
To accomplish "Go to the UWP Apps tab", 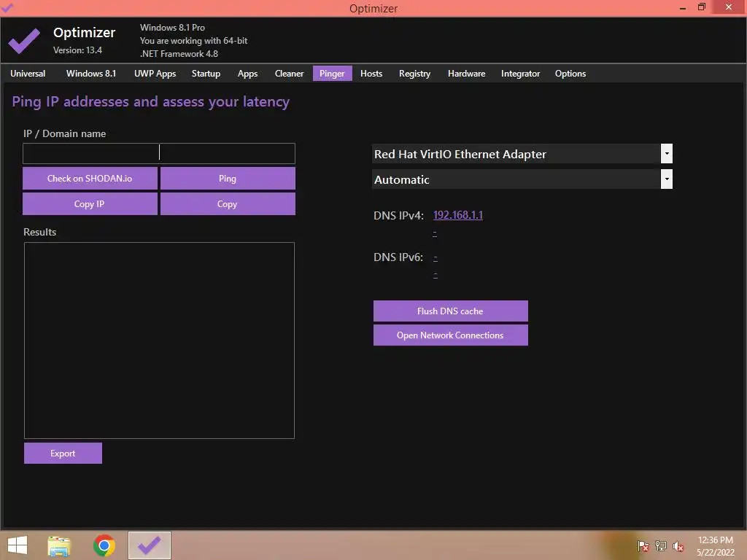I will (155, 74).
